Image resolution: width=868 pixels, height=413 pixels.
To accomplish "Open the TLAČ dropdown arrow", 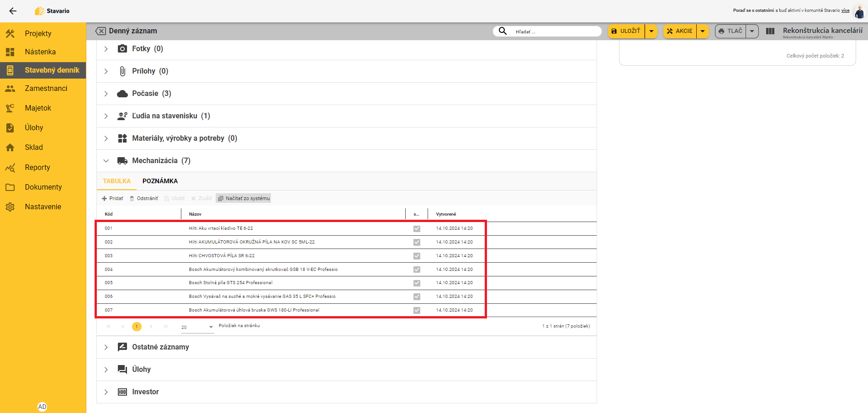I will point(752,31).
